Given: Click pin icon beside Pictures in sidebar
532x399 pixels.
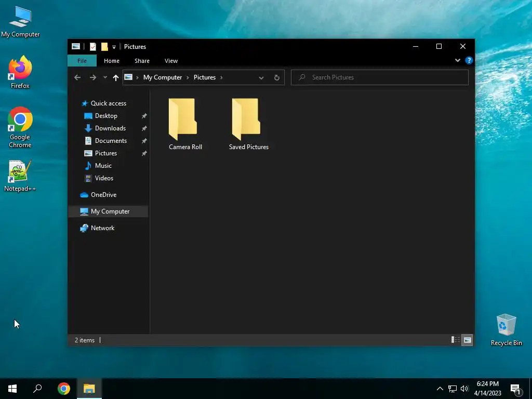Looking at the screenshot, I should tap(144, 153).
